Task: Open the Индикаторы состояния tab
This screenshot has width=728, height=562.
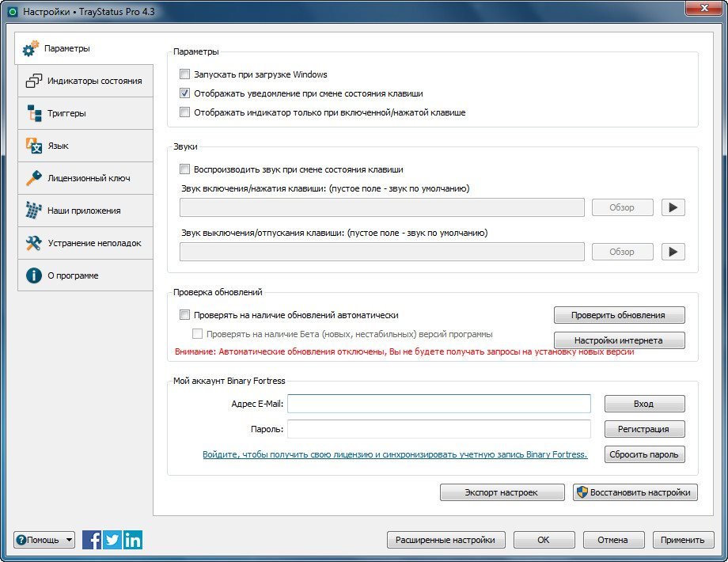Action: tap(85, 81)
